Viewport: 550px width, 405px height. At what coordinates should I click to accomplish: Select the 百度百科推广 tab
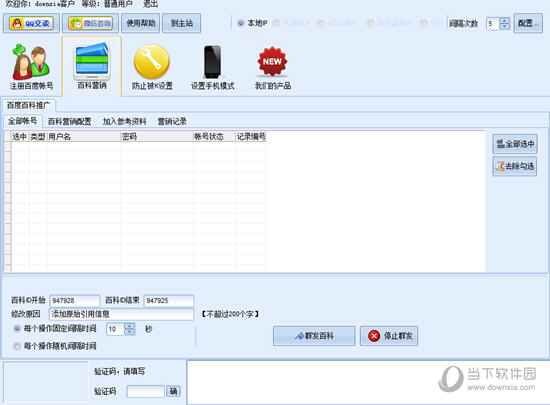click(28, 105)
